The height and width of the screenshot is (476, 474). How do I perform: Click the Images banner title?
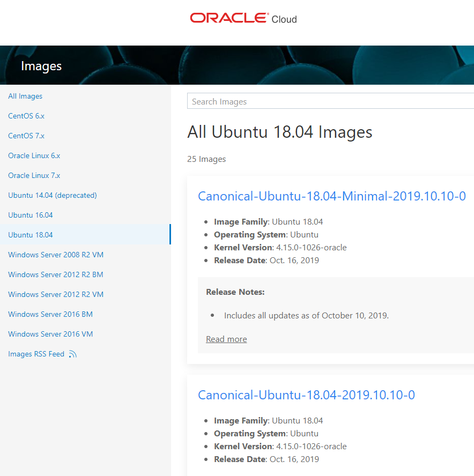[x=41, y=66]
